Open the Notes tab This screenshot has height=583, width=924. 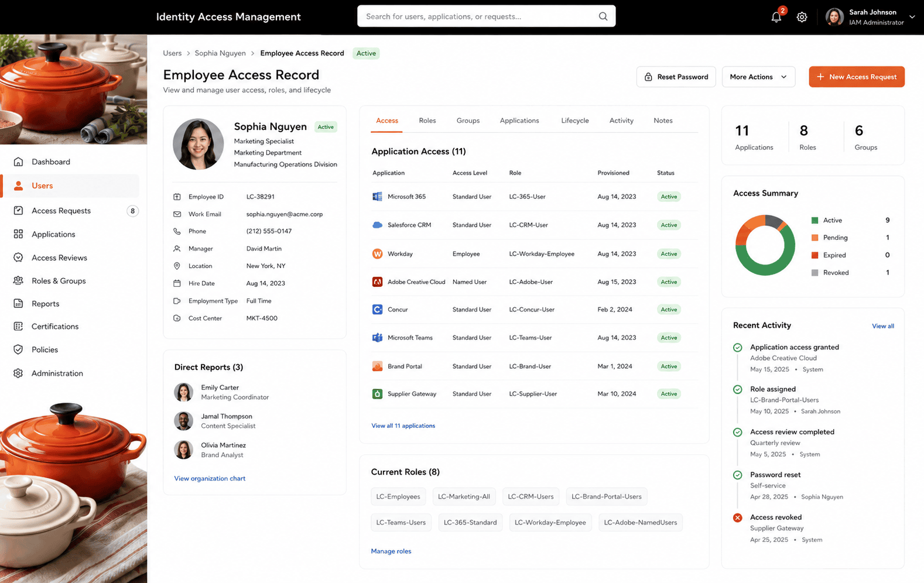click(x=663, y=121)
